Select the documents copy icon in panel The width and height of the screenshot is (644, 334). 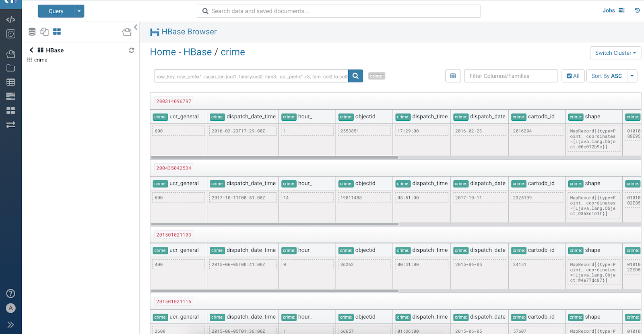(x=45, y=31)
